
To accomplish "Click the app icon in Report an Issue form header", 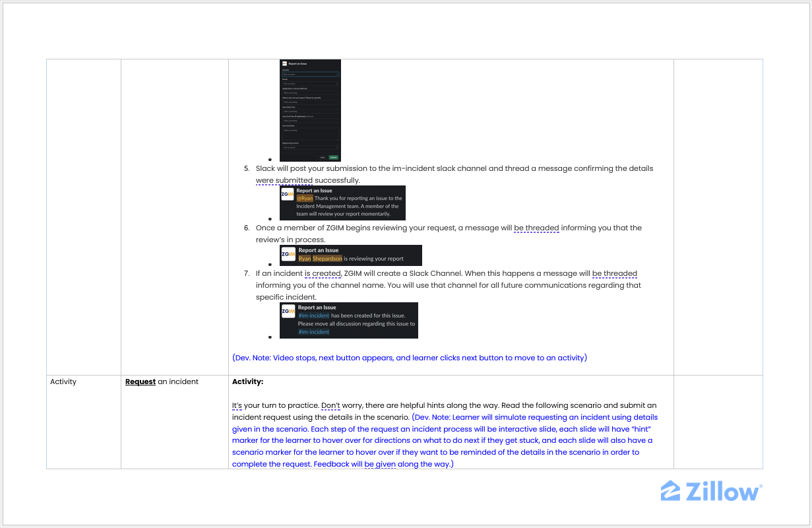I will coord(284,63).
